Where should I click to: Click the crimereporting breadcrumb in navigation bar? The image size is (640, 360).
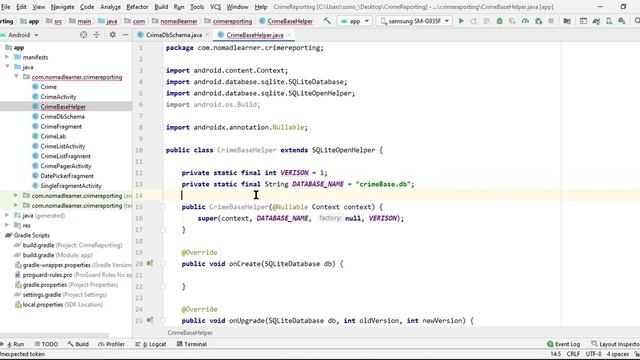click(x=232, y=21)
